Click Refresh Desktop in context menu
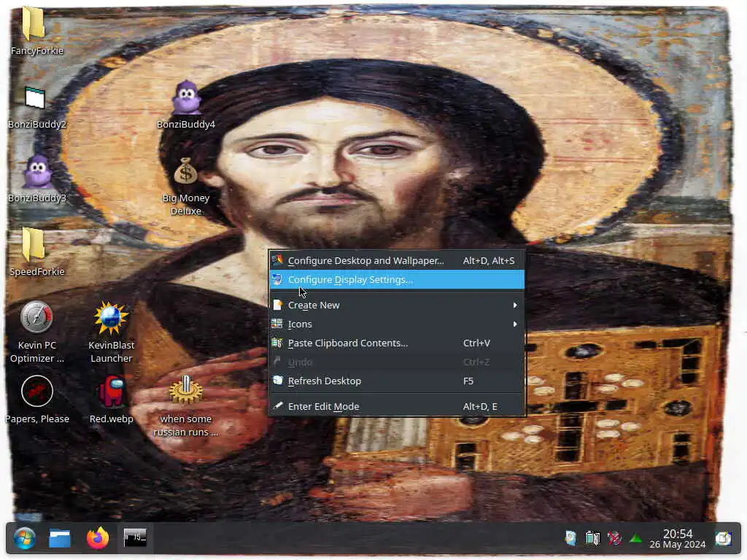 click(397, 381)
